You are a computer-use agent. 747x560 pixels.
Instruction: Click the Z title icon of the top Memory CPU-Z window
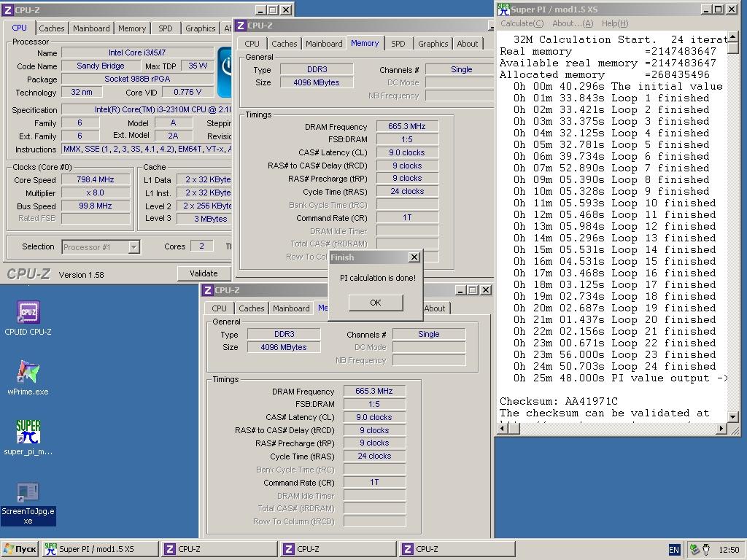[241, 26]
